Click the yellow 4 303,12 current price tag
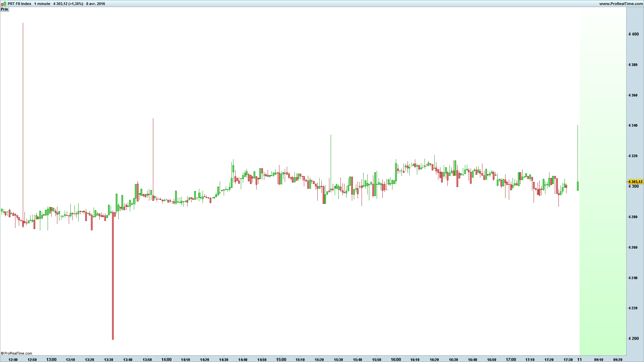This screenshot has height=362, width=644. [x=635, y=182]
